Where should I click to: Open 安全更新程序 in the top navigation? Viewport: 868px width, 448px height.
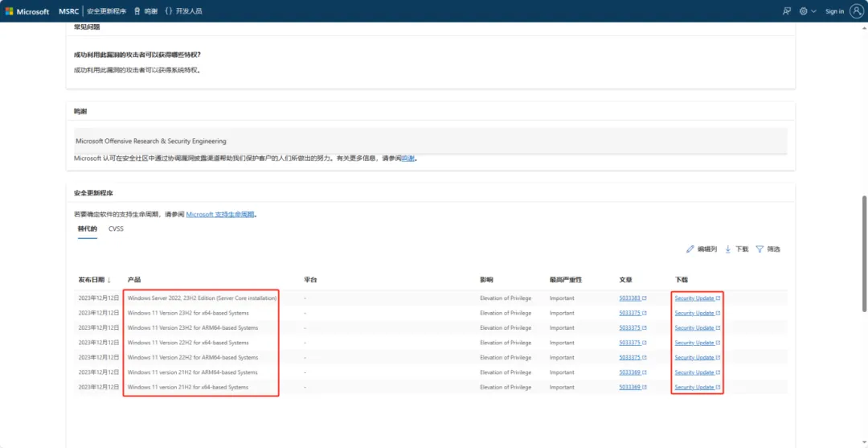pyautogui.click(x=106, y=11)
